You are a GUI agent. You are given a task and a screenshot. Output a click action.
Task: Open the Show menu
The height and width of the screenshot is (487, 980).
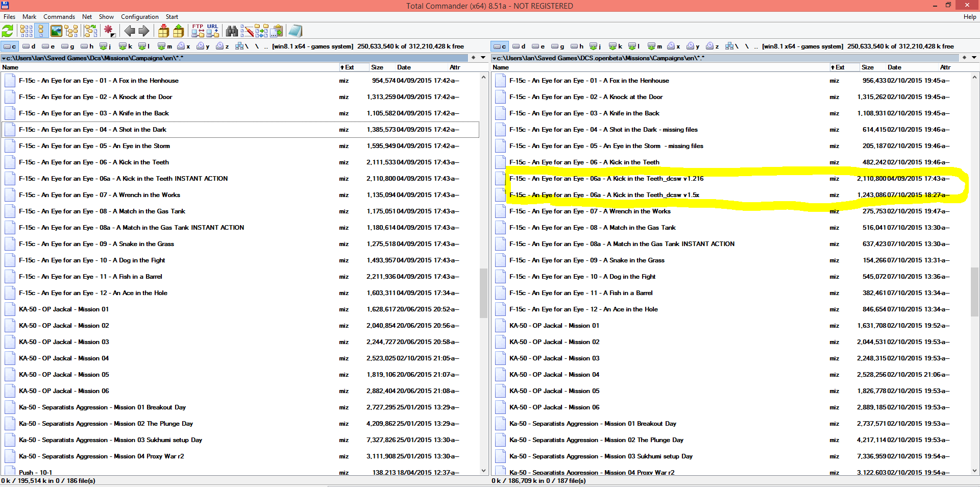point(106,17)
